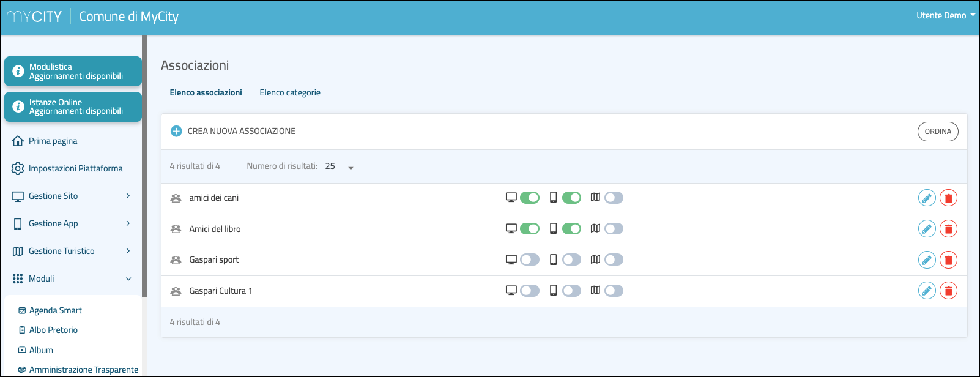Screen dimensions: 980x377
Task: Collapse the Moduli section
Action: pyautogui.click(x=128, y=278)
